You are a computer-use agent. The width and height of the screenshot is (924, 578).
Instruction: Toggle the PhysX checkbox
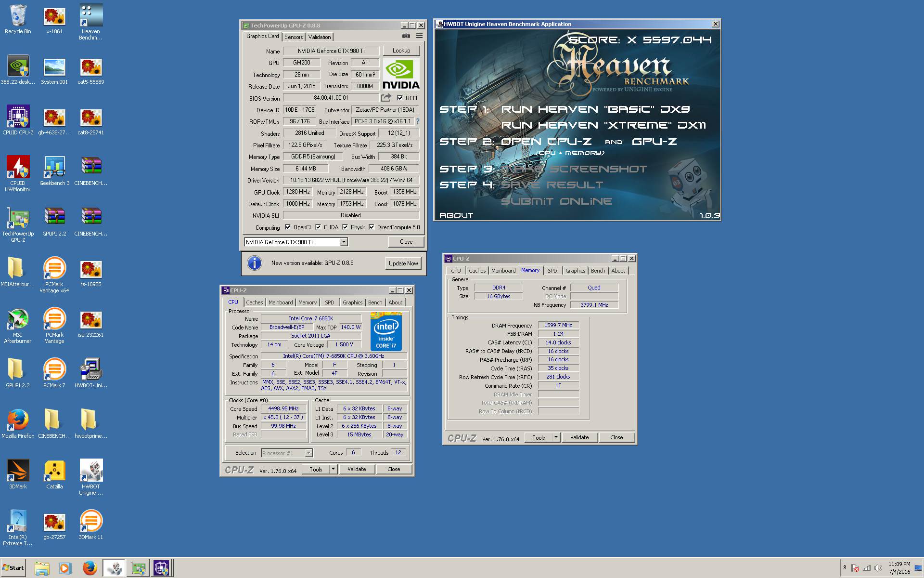click(345, 227)
